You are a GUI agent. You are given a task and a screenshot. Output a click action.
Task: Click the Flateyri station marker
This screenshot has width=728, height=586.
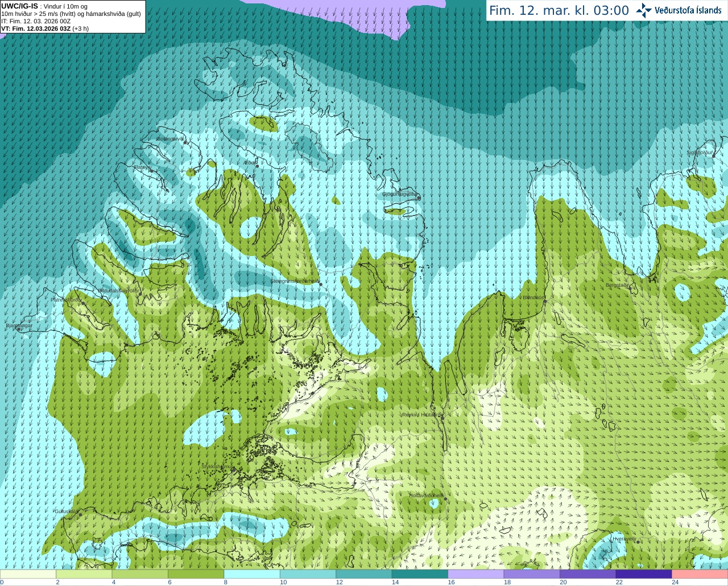click(x=152, y=171)
